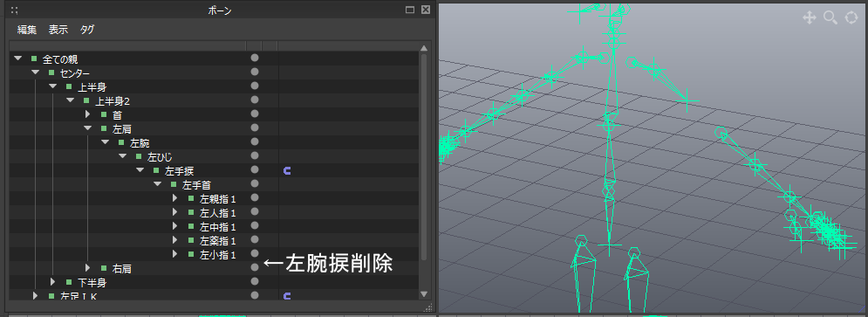Image resolution: width=868 pixels, height=317 pixels.
Task: Open the 表示 menu
Action: click(58, 30)
